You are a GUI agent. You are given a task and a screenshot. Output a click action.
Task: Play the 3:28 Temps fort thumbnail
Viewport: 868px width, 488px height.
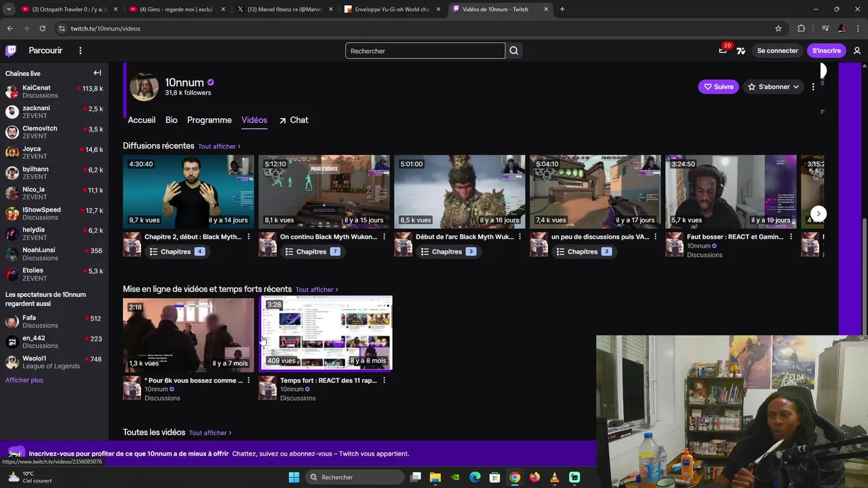[325, 333]
